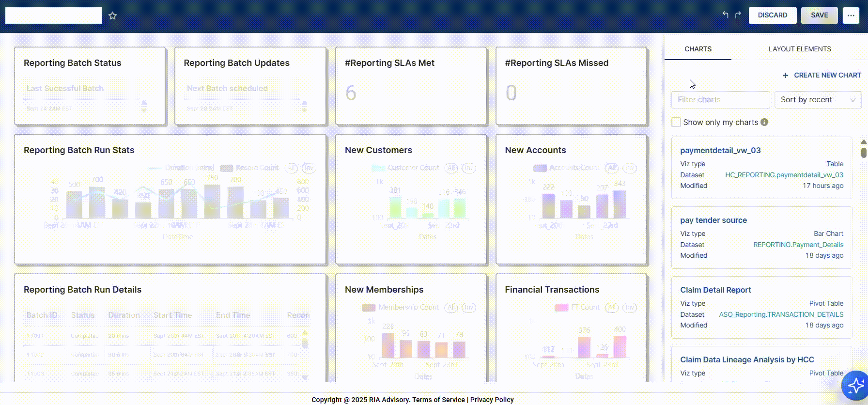This screenshot has width=868, height=405.
Task: Click info icon beside Show only my charts
Action: coord(764,122)
